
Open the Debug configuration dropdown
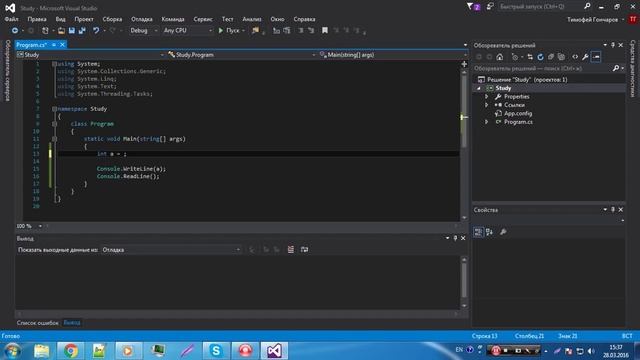point(143,31)
